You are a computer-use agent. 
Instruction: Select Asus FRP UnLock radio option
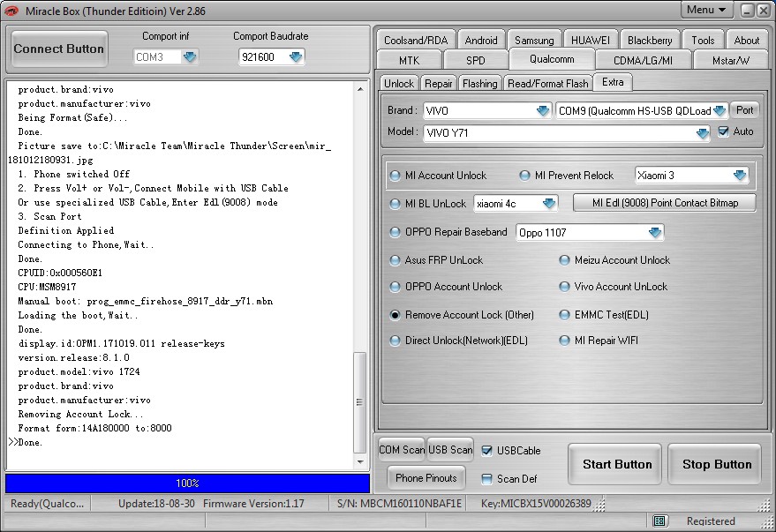point(395,260)
